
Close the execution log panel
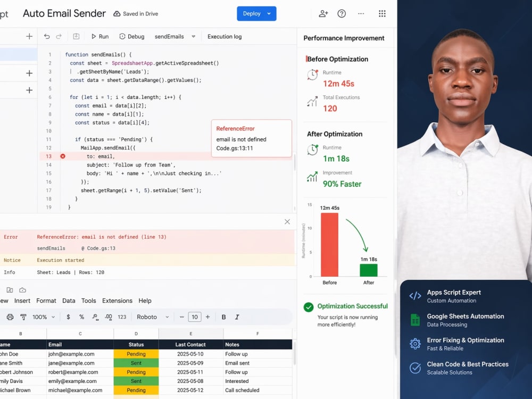click(287, 221)
